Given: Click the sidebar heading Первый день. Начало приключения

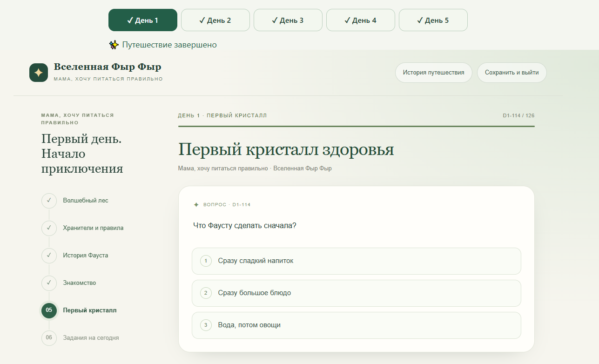Looking at the screenshot, I should point(82,154).
